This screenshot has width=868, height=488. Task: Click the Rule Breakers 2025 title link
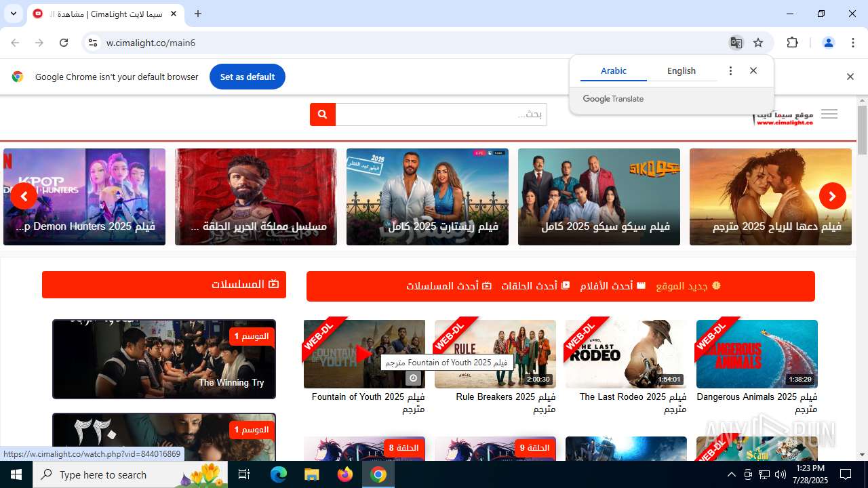point(506,403)
